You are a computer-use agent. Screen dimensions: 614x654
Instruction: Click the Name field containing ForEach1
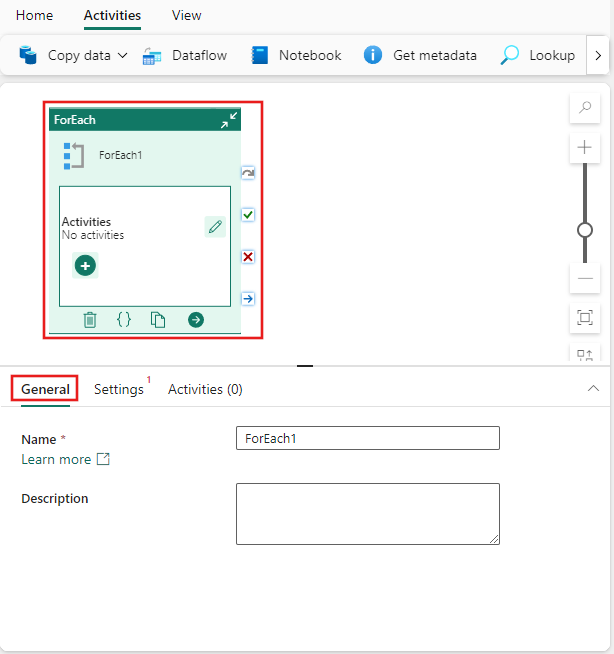point(368,438)
